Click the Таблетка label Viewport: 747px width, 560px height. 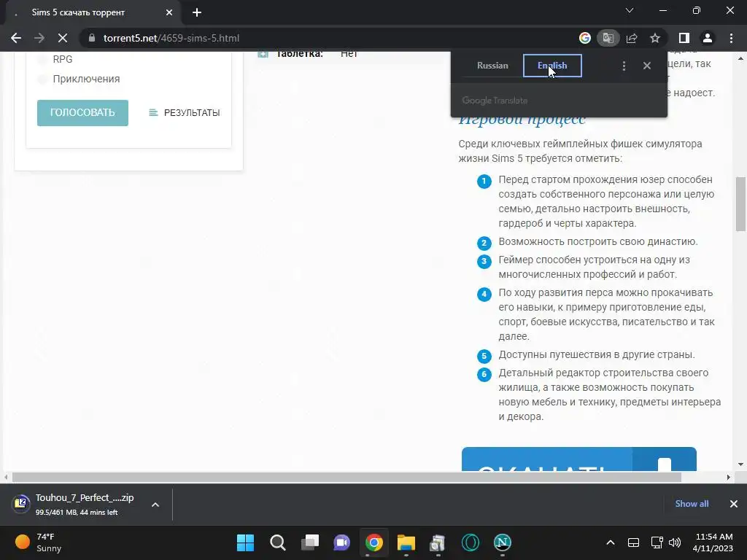[300, 54]
